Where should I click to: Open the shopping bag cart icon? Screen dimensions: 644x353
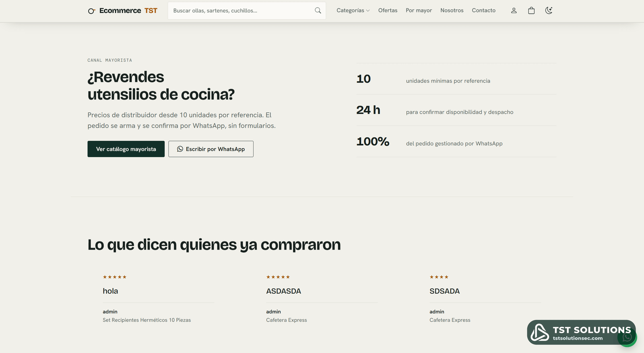(531, 10)
